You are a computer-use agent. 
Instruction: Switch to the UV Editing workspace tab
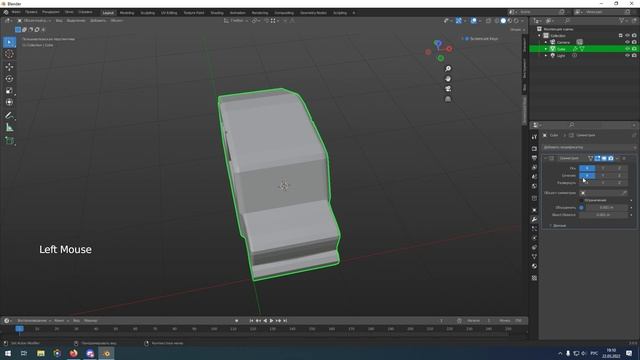(x=169, y=13)
